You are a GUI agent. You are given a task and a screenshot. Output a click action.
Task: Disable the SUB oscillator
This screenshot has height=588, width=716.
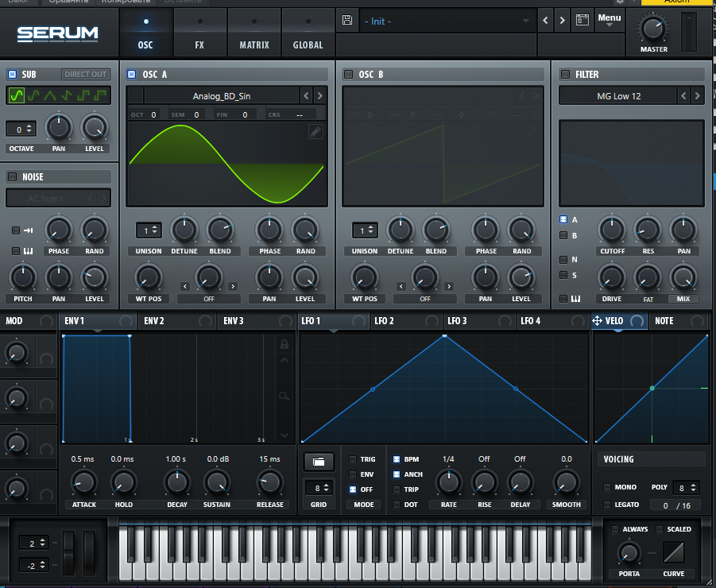coord(13,74)
